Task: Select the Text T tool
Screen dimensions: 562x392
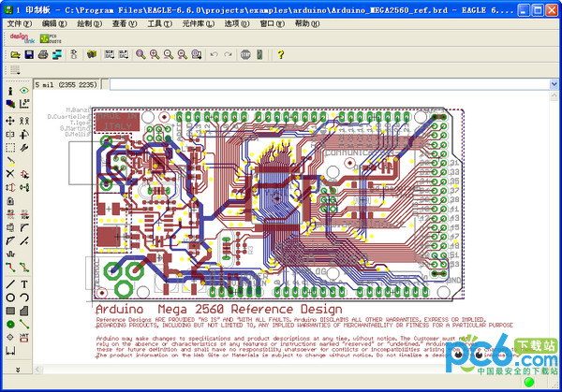Action: click(24, 284)
